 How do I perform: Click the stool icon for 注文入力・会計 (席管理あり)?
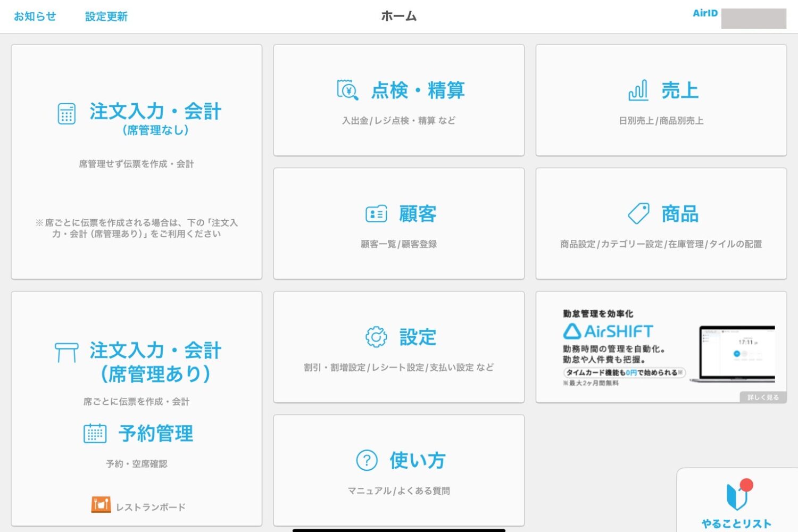click(x=66, y=351)
